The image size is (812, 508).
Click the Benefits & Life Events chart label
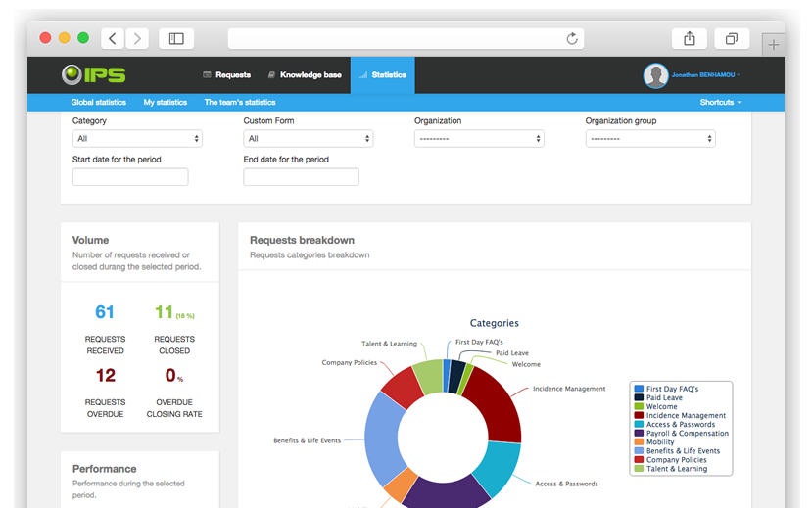[308, 440]
